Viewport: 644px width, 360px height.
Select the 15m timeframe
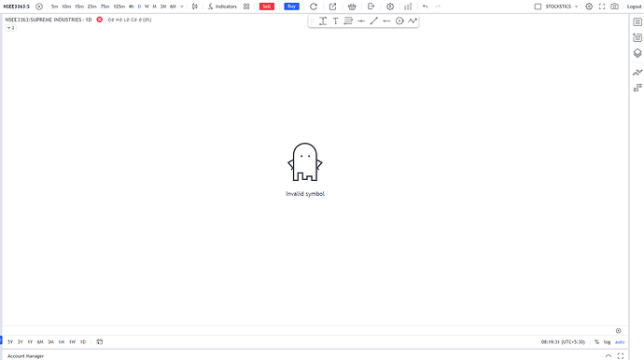[x=79, y=7]
